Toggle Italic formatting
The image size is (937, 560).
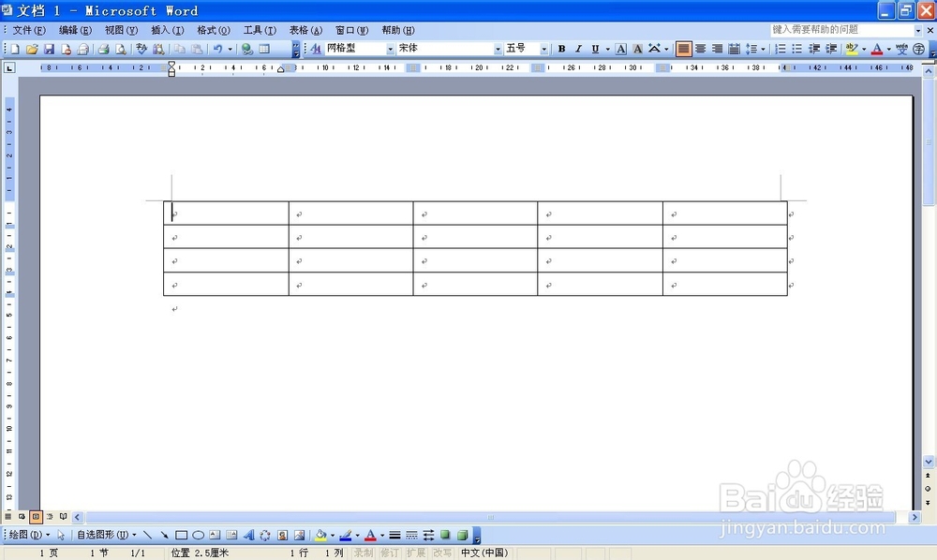point(578,49)
